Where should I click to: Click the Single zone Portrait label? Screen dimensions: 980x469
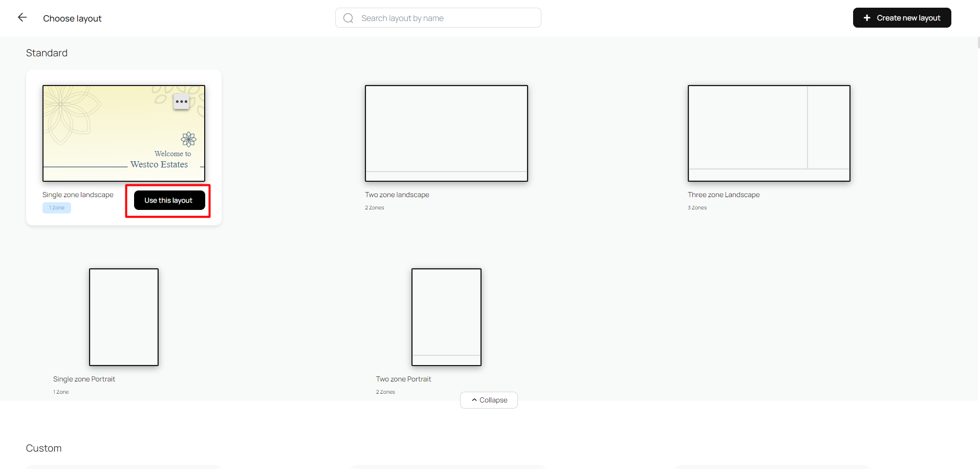click(84, 379)
